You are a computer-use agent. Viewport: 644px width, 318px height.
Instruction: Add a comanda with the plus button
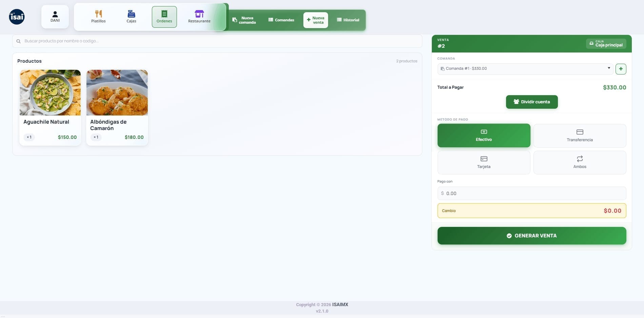click(x=621, y=69)
